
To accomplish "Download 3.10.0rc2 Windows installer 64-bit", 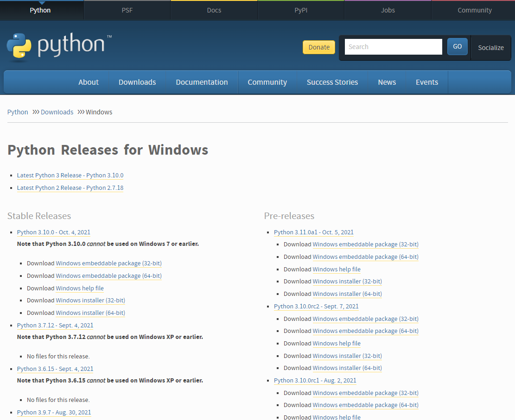I will [x=347, y=368].
